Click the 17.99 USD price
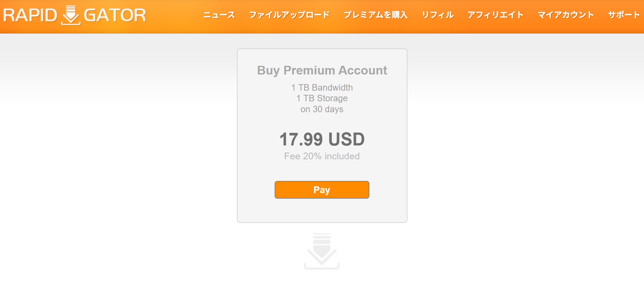The width and height of the screenshot is (644, 307). tap(322, 139)
